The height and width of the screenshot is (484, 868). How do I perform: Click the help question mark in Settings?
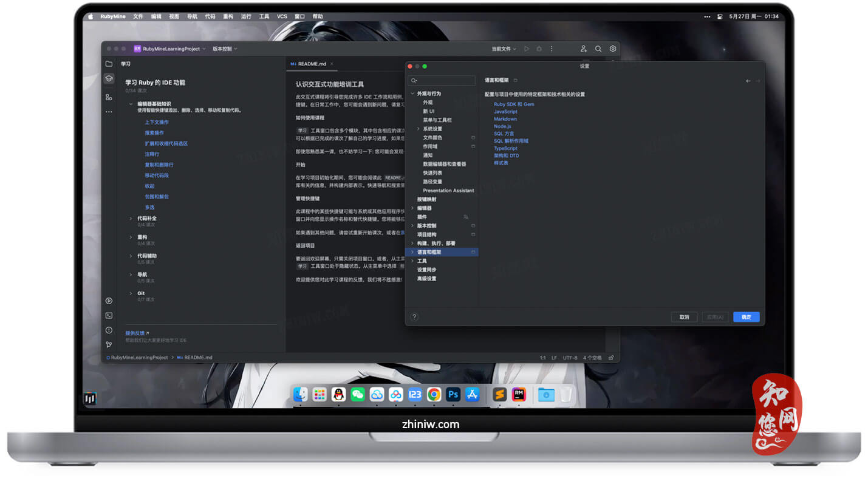[x=414, y=317]
